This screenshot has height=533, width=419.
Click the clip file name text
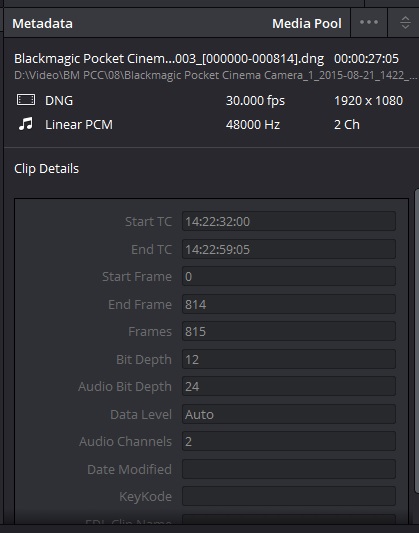169,58
